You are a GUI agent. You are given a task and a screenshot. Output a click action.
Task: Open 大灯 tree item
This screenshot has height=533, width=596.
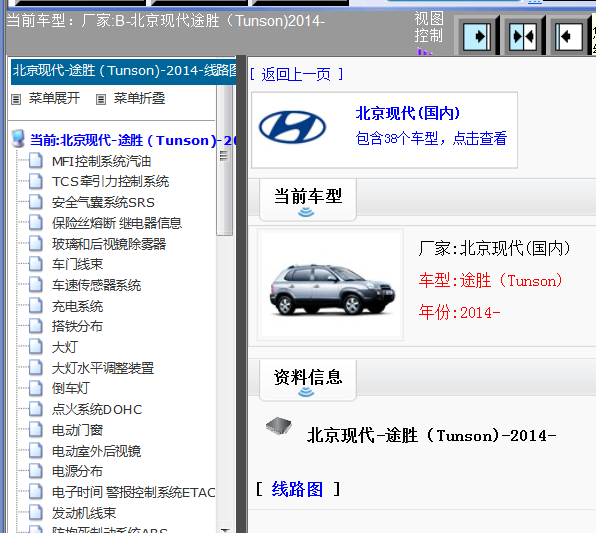click(x=65, y=347)
